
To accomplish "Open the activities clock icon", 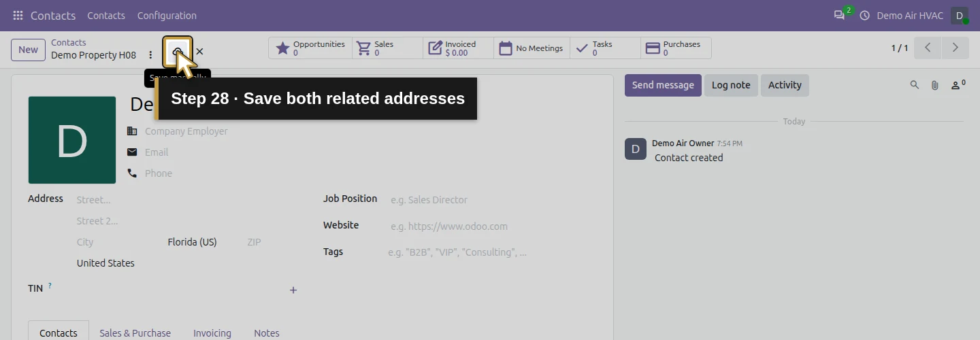I will click(x=865, y=15).
